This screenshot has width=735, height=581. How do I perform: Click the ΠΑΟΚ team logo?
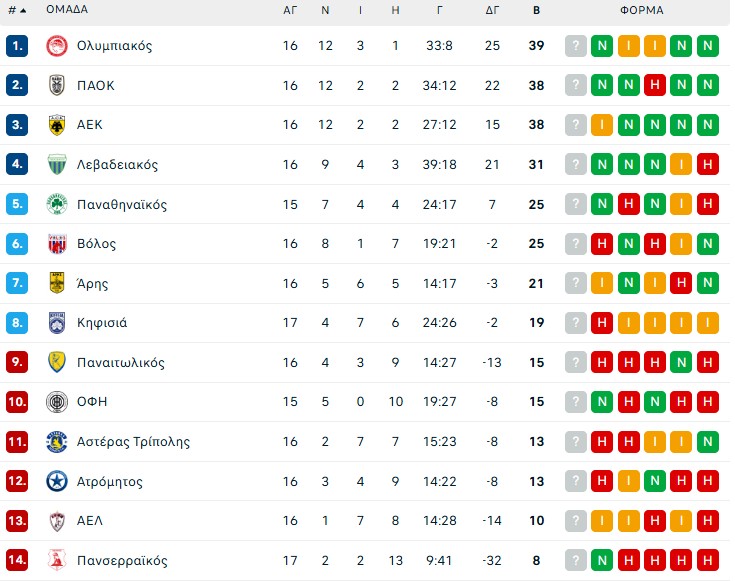tap(56, 86)
